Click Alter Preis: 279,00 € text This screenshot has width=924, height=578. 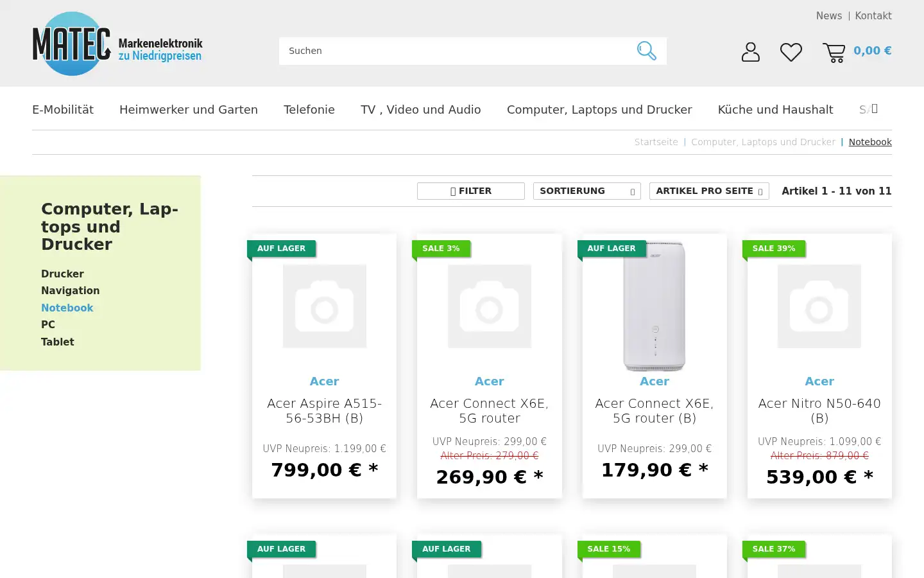pyautogui.click(x=490, y=455)
